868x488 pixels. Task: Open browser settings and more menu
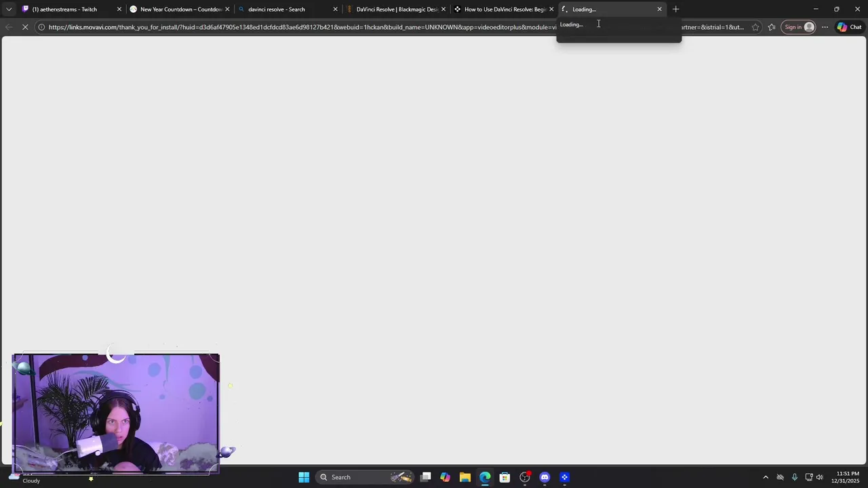click(825, 27)
